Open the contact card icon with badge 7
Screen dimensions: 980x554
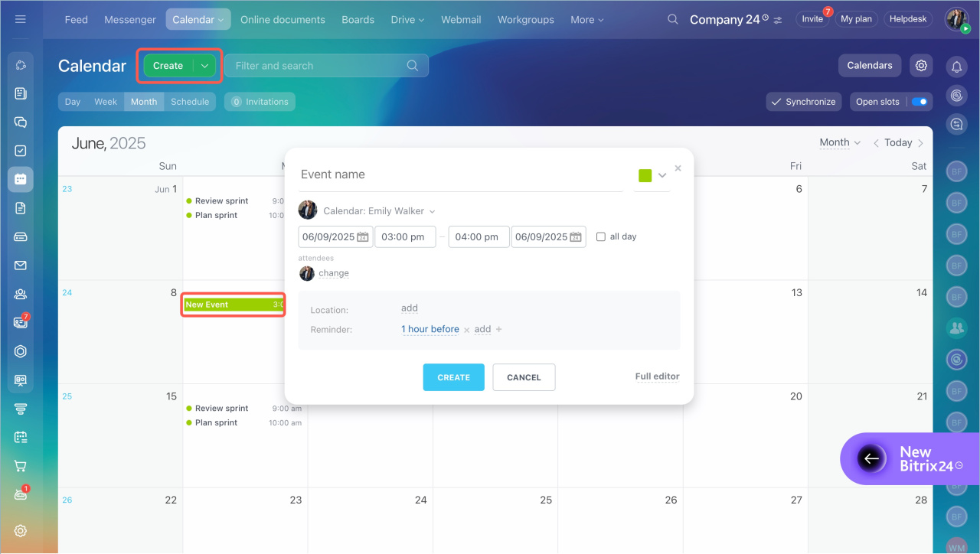21,322
